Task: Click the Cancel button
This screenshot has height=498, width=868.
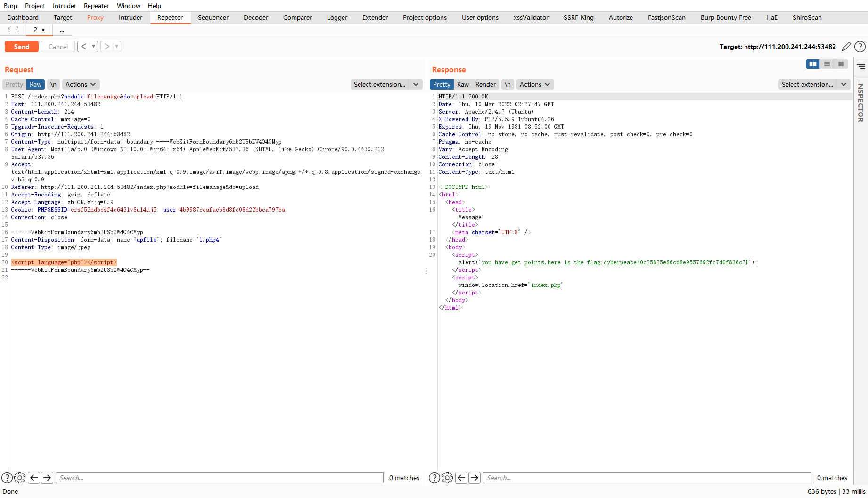Action: [58, 47]
